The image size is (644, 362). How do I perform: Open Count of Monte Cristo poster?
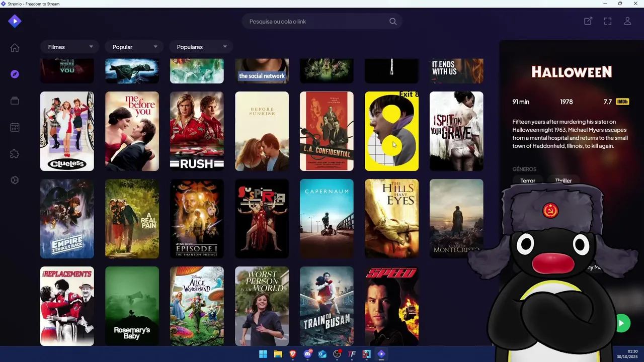pyautogui.click(x=456, y=219)
